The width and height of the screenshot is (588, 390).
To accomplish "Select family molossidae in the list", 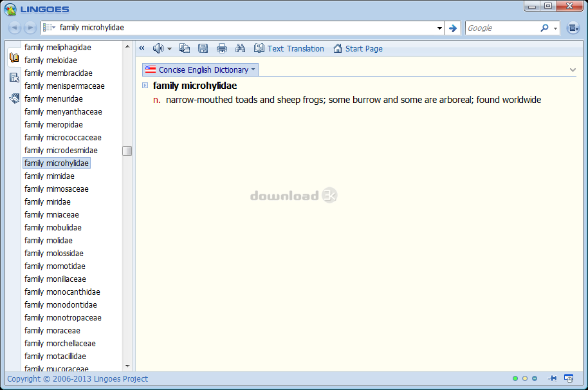I will tap(54, 253).
